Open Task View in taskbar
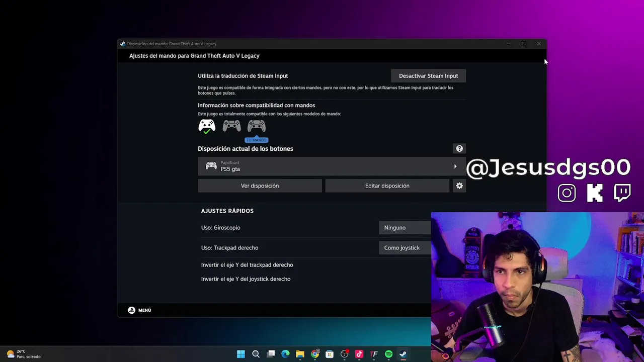This screenshot has width=644, height=362. (x=271, y=354)
